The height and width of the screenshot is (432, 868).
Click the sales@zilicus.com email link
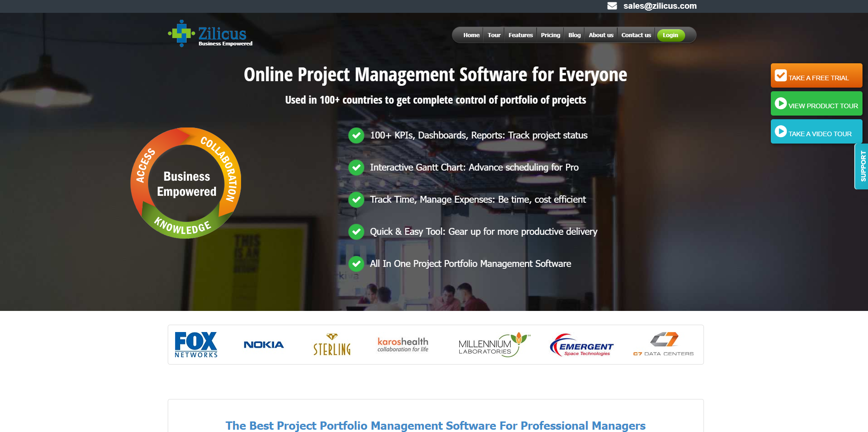coord(659,6)
